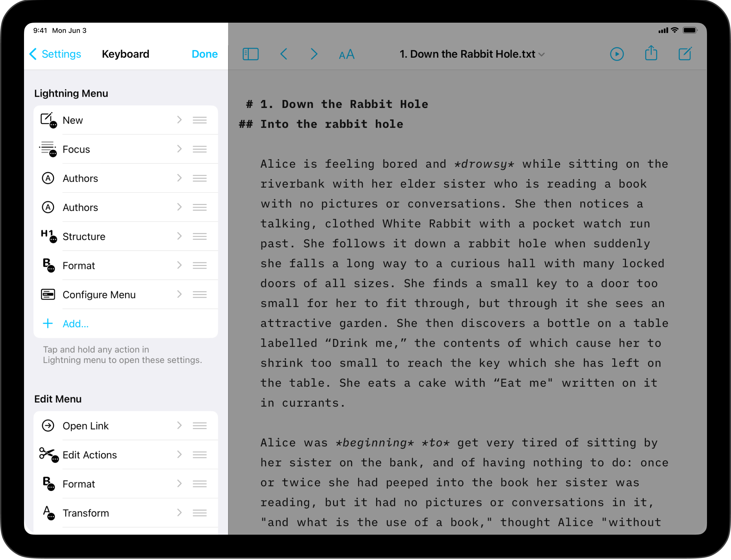Grab the reorder handle for New
731x560 pixels.
tap(199, 120)
